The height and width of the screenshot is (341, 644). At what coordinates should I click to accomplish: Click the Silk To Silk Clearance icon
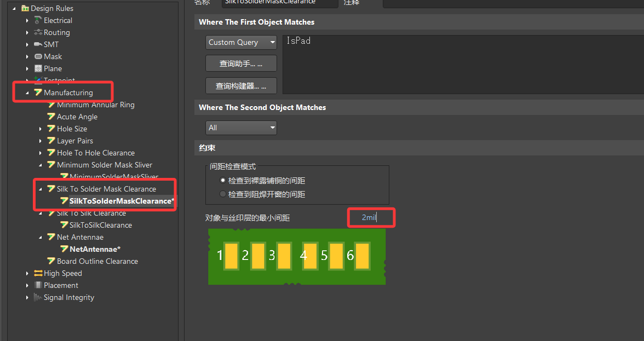point(51,213)
